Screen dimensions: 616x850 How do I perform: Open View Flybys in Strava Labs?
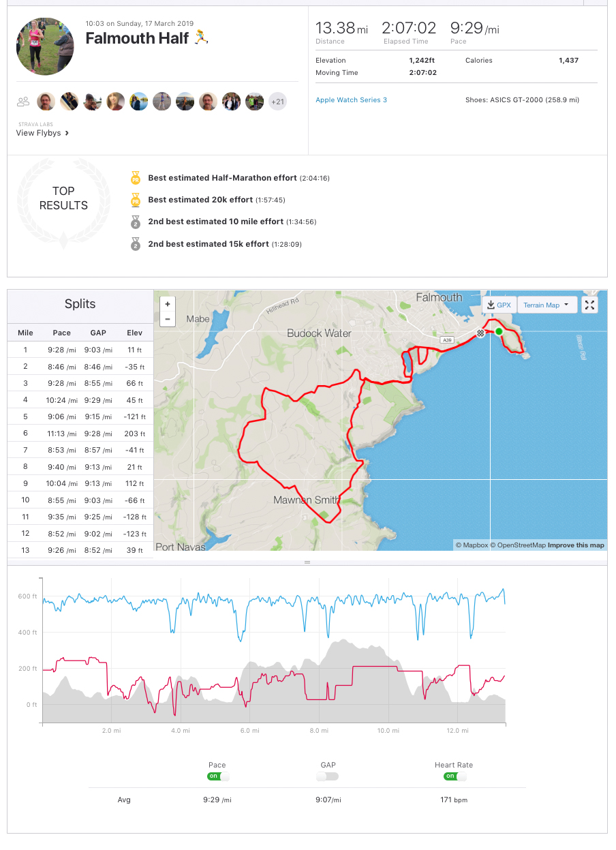pos(42,133)
